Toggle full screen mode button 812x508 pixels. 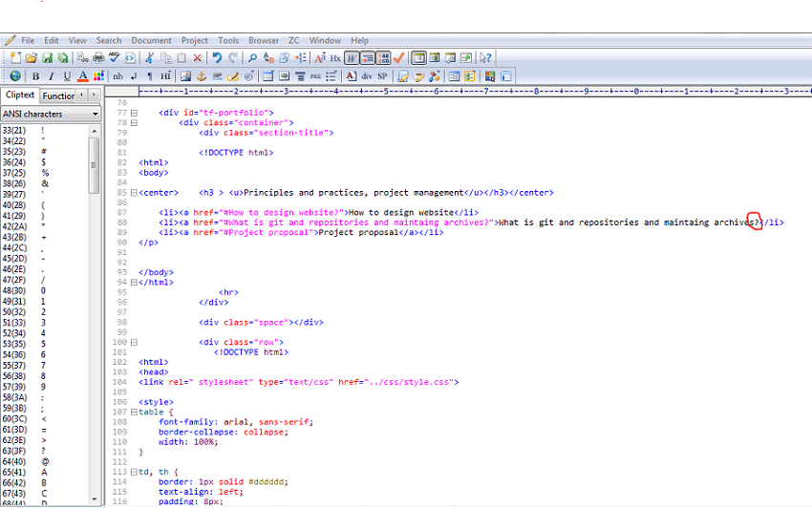[x=466, y=58]
